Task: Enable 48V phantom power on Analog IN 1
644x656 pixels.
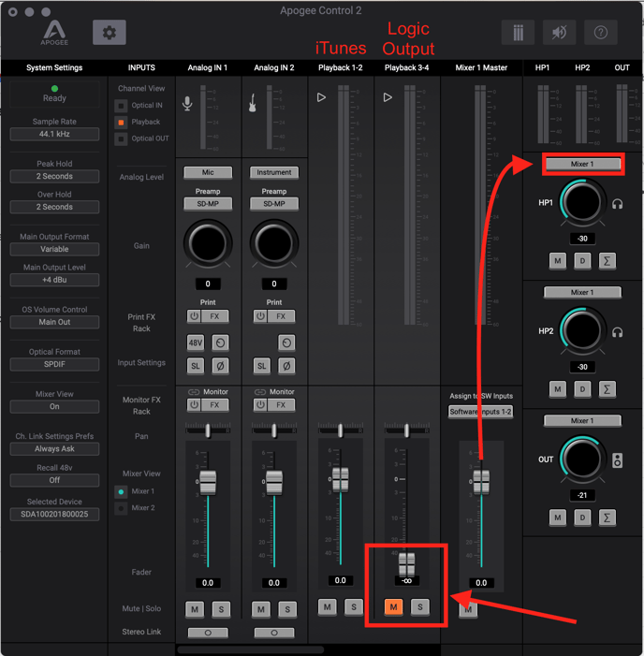Action: (196, 343)
